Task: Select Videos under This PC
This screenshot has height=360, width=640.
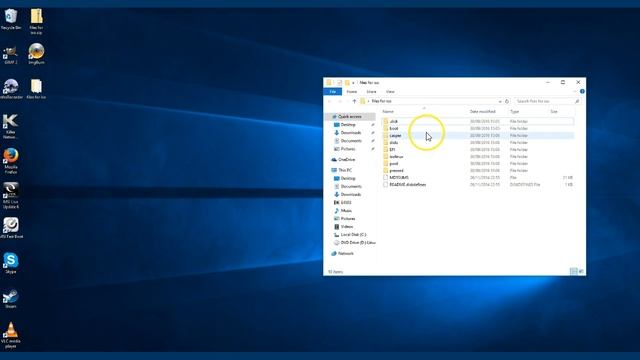Action: tap(347, 227)
